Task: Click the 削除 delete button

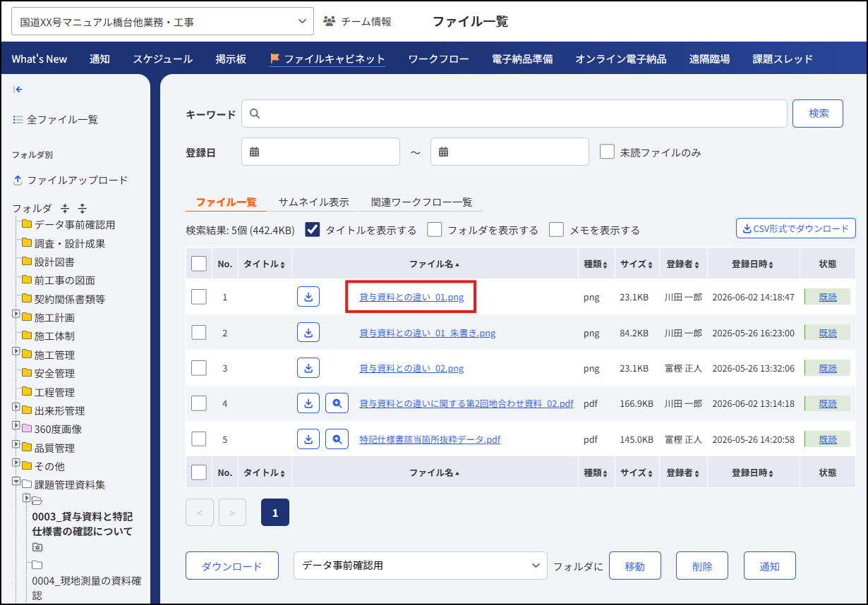Action: pyautogui.click(x=702, y=566)
